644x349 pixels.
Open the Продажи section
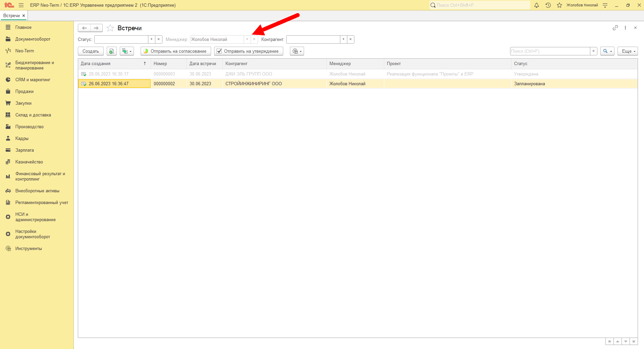pyautogui.click(x=24, y=91)
